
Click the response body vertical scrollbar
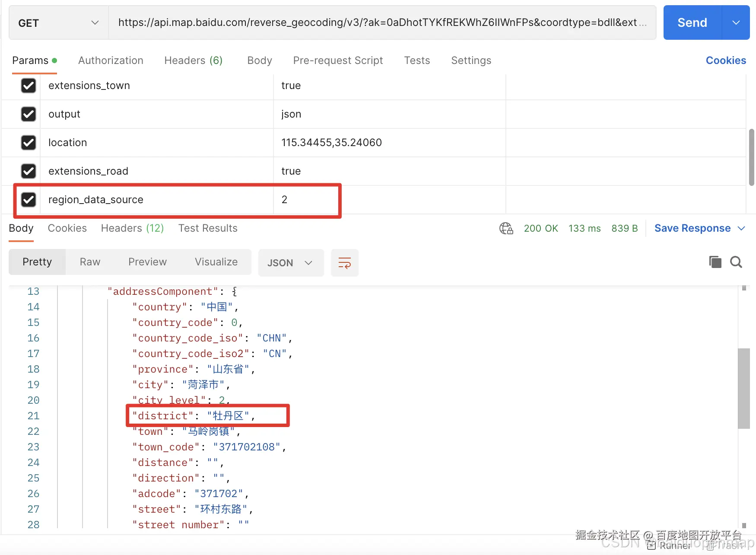744,388
